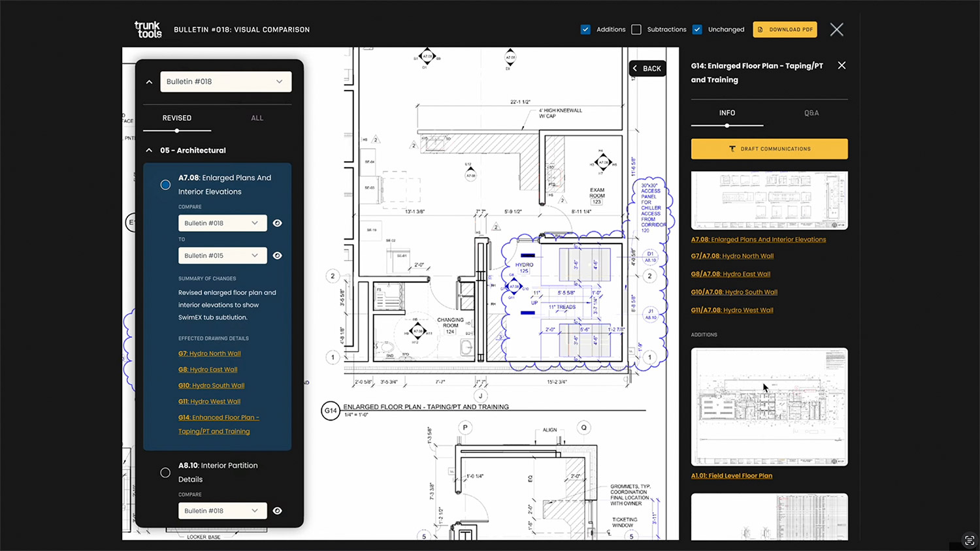Open the G8: Hydro East Wall link
This screenshot has height=551, width=980.
[x=208, y=370]
